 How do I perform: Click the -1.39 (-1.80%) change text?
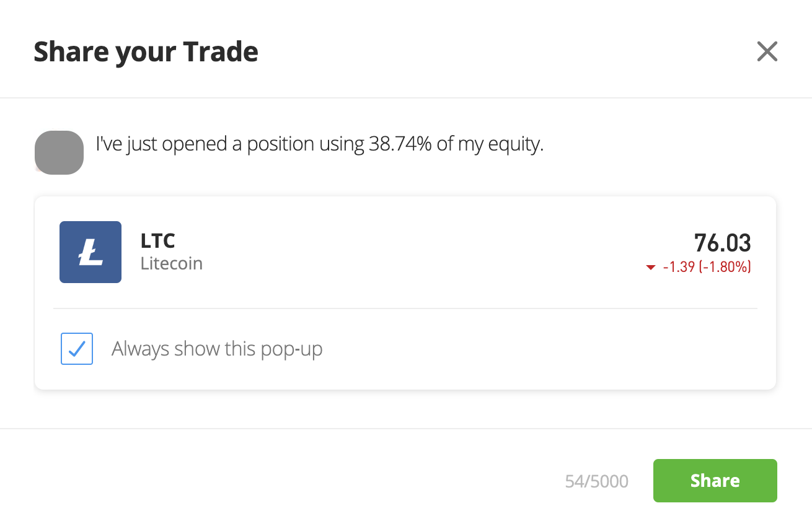(x=707, y=268)
